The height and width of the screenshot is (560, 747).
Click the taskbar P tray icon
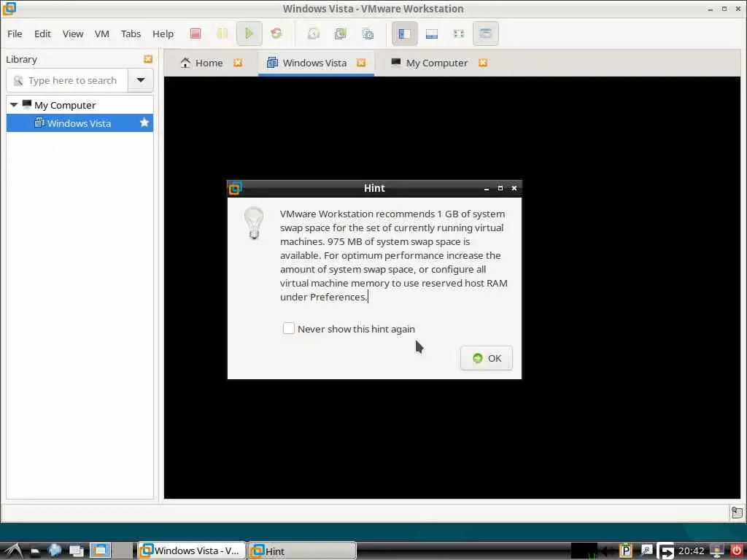[x=625, y=551]
